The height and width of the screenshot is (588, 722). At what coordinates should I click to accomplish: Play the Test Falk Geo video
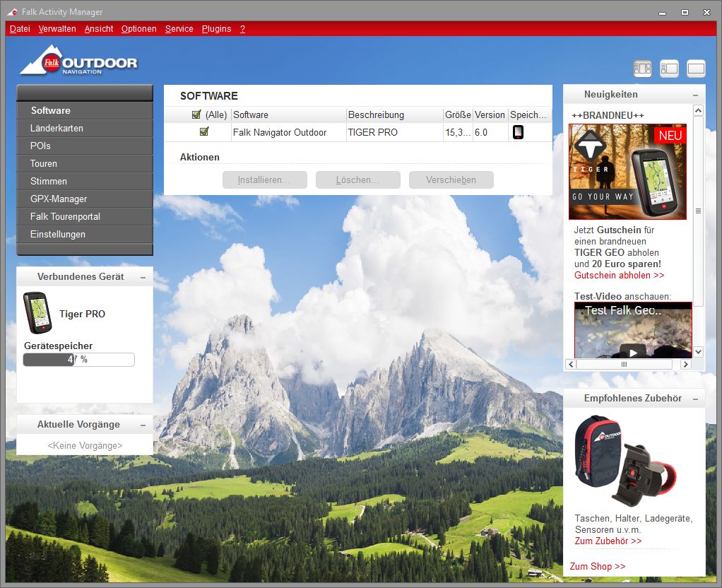coord(633,353)
